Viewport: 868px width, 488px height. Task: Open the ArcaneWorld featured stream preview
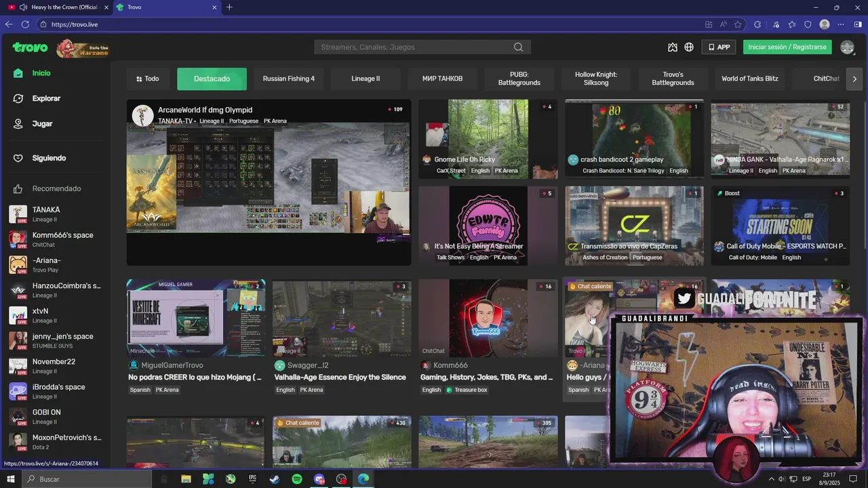click(269, 182)
